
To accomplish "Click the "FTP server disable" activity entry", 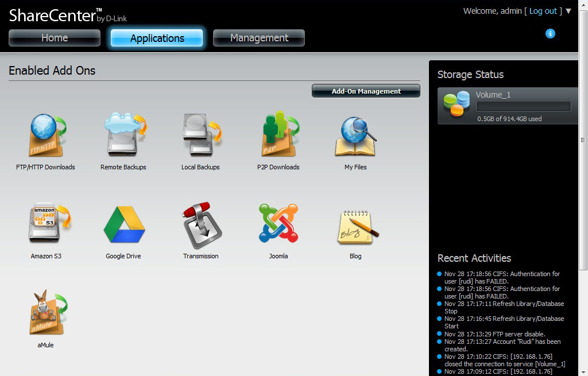I will 494,334.
